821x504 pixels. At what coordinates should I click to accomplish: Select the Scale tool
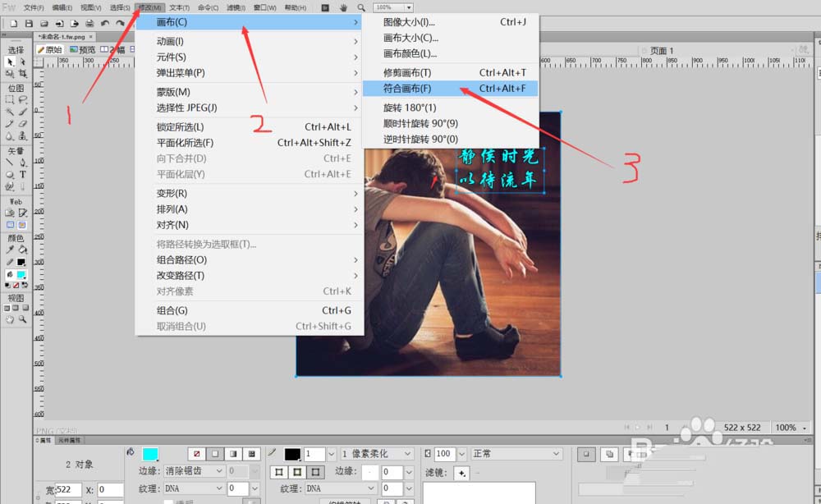10,74
